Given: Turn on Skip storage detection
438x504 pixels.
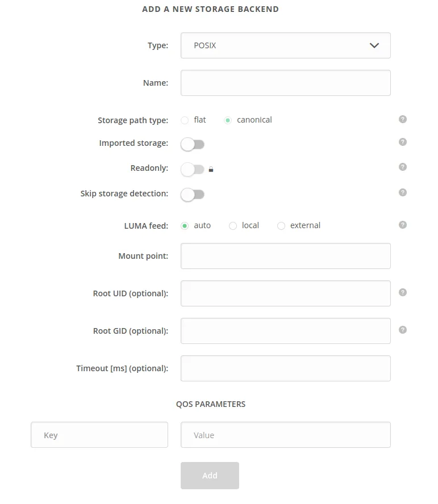Looking at the screenshot, I should 192,195.
